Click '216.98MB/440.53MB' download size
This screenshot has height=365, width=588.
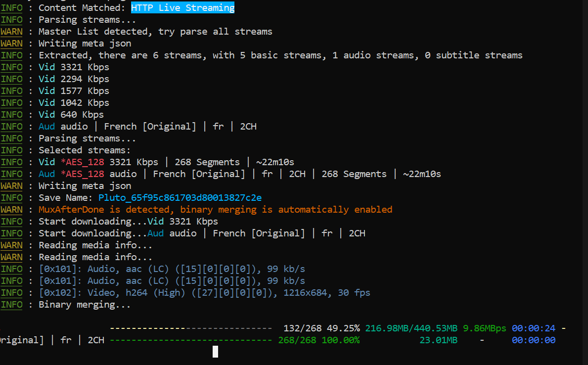(411, 328)
